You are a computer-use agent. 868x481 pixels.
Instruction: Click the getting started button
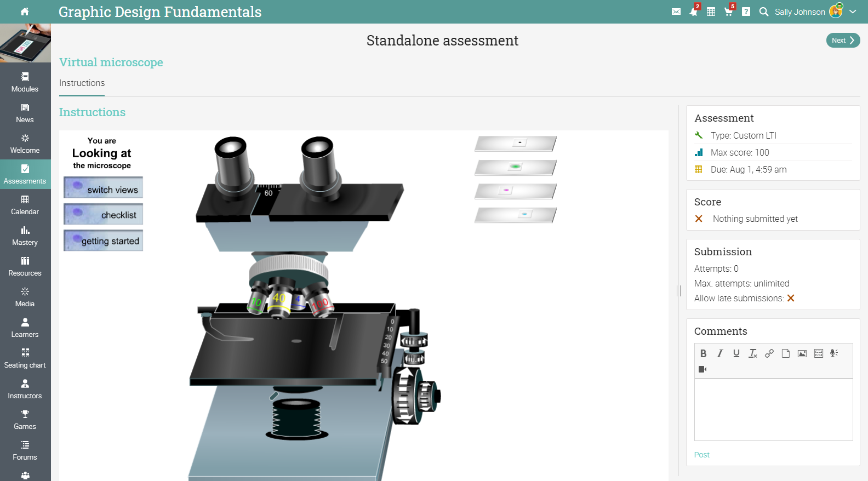coord(103,240)
